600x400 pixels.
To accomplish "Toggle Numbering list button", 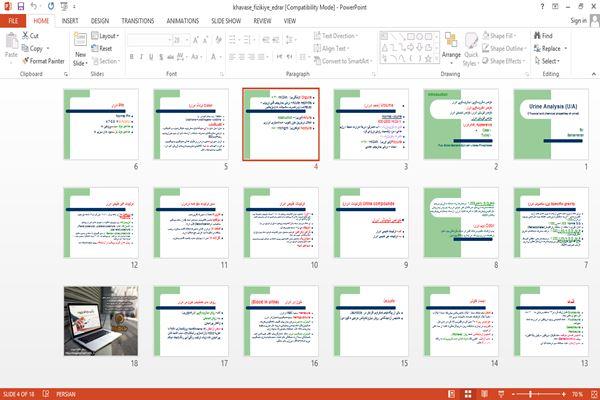I will (247, 40).
